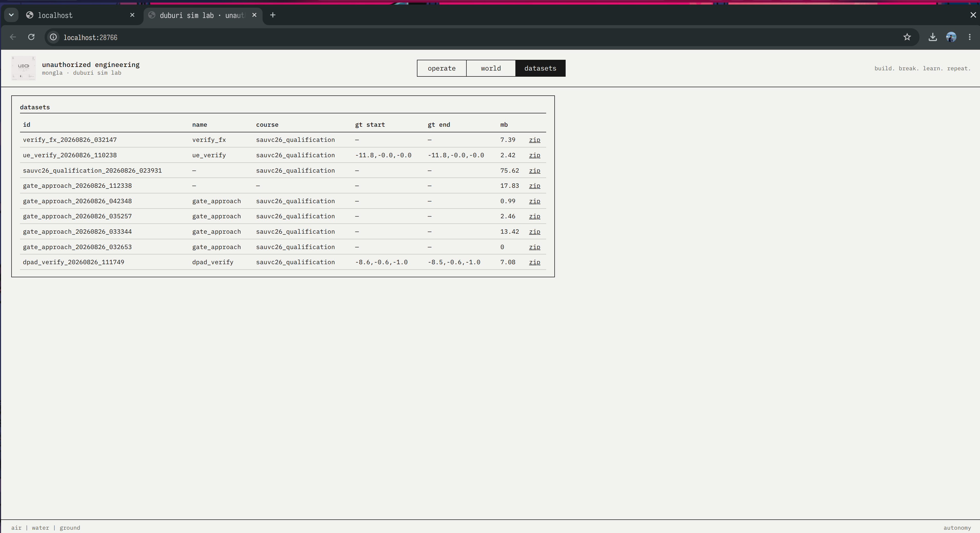This screenshot has width=980, height=533.
Task: Select the duburi sim lab browser tab
Action: pos(203,15)
